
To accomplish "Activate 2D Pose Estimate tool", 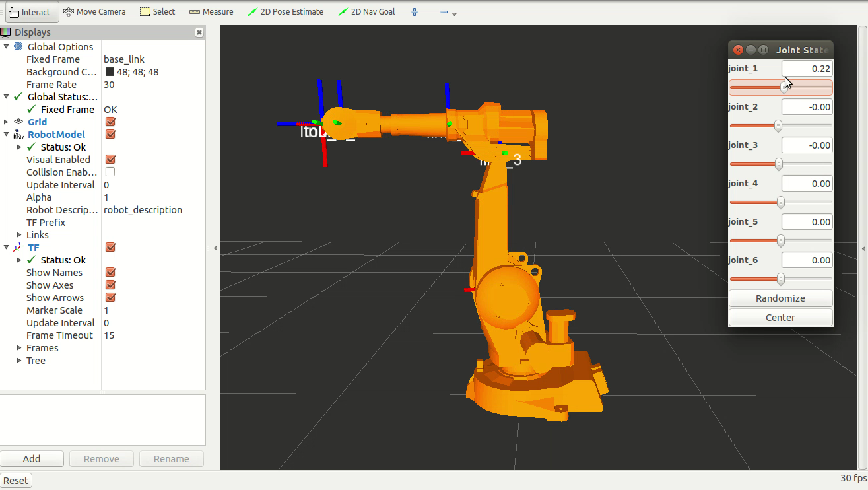I will tap(286, 12).
